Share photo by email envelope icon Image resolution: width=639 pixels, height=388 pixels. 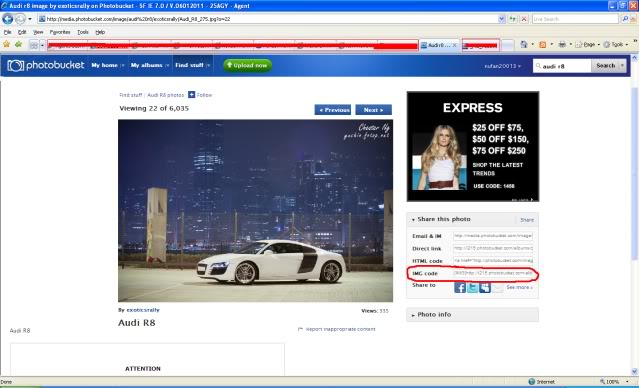[498, 287]
